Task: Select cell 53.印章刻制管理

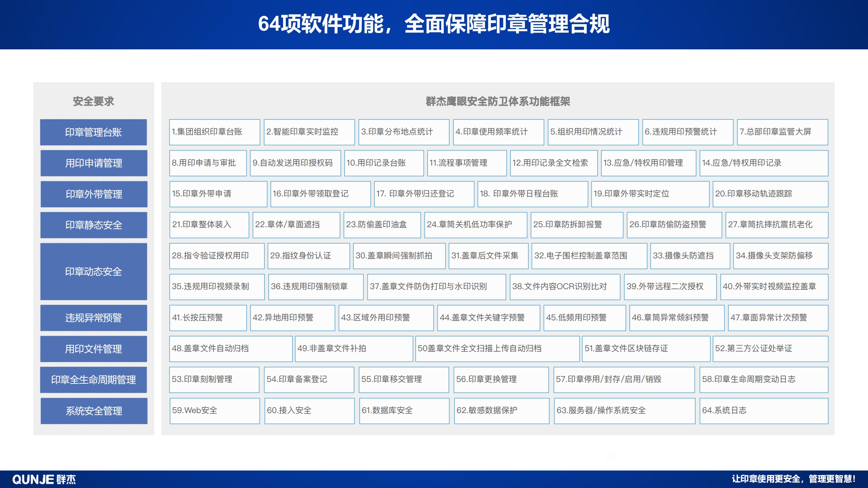Action: (214, 380)
